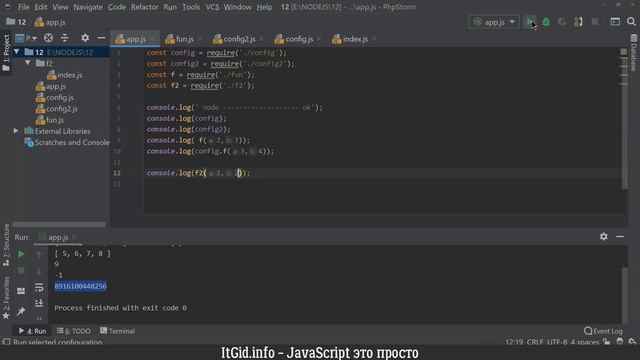The width and height of the screenshot is (640, 360).
Task: Close the app.js Run tab
Action: click(74, 237)
